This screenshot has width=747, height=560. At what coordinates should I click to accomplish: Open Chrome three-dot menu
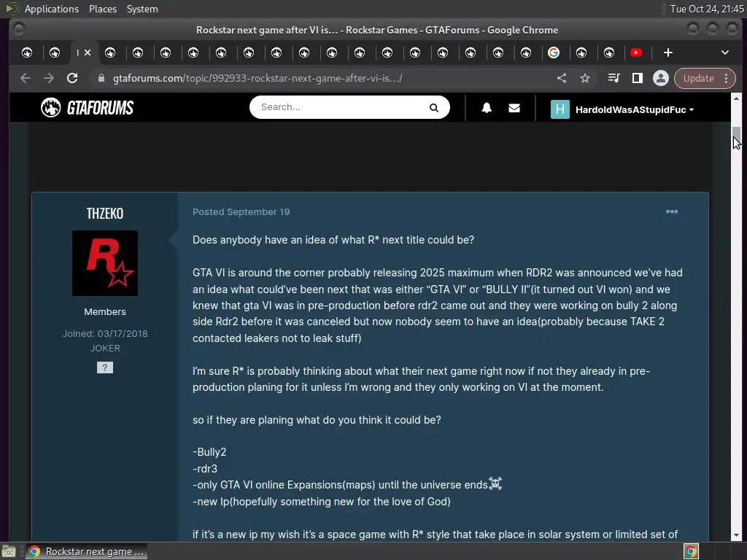pos(726,78)
